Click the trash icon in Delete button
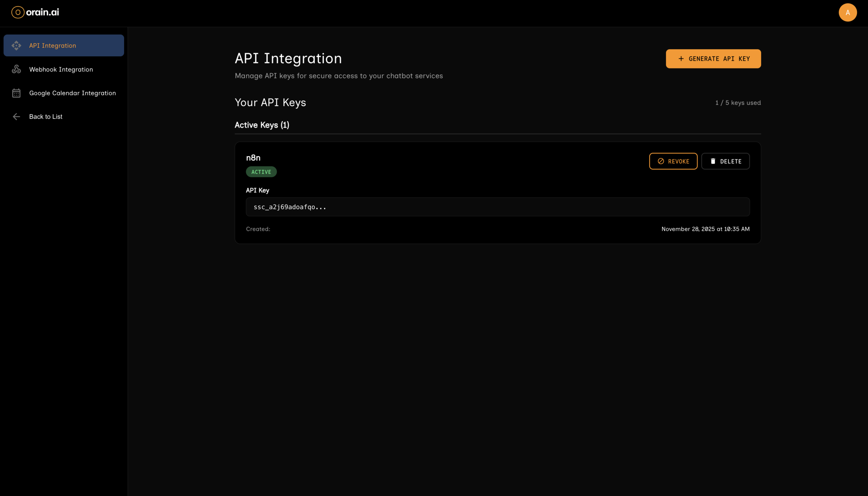 click(x=713, y=161)
